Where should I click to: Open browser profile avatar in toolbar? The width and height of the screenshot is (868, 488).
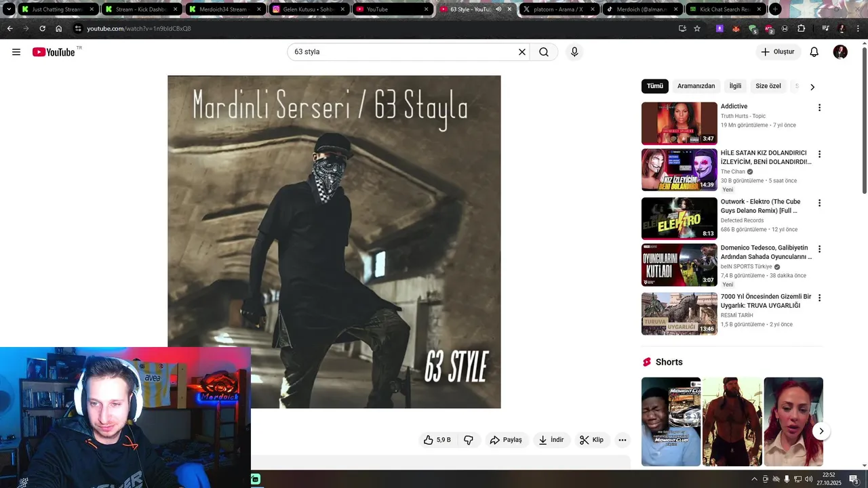842,28
